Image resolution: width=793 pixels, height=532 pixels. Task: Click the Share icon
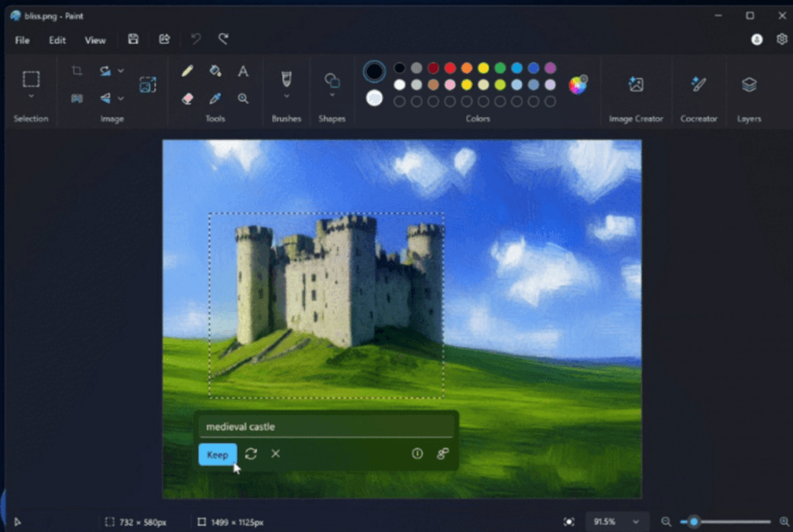coord(164,39)
